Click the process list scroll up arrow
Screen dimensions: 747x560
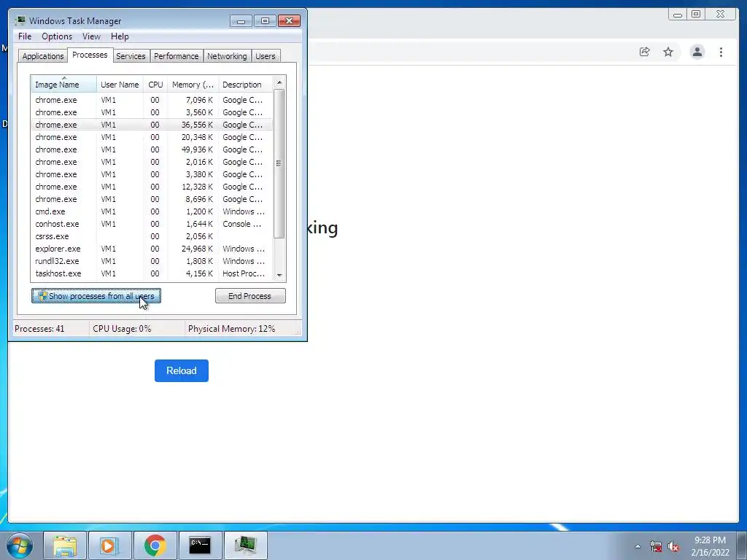pos(279,82)
